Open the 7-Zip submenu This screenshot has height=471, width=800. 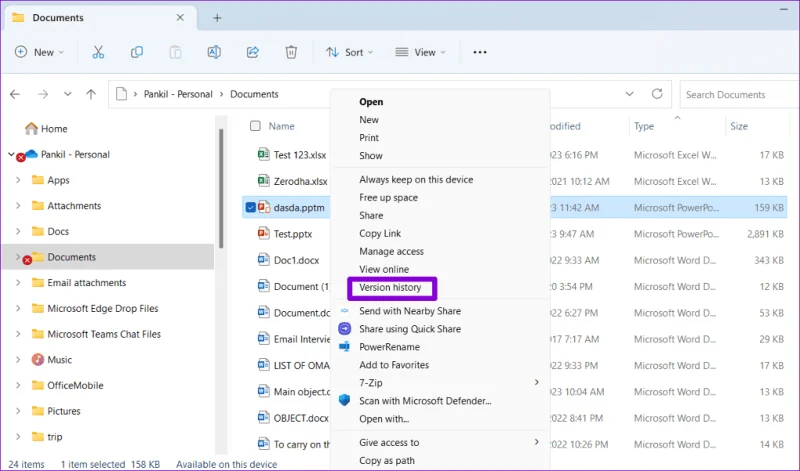(441, 382)
